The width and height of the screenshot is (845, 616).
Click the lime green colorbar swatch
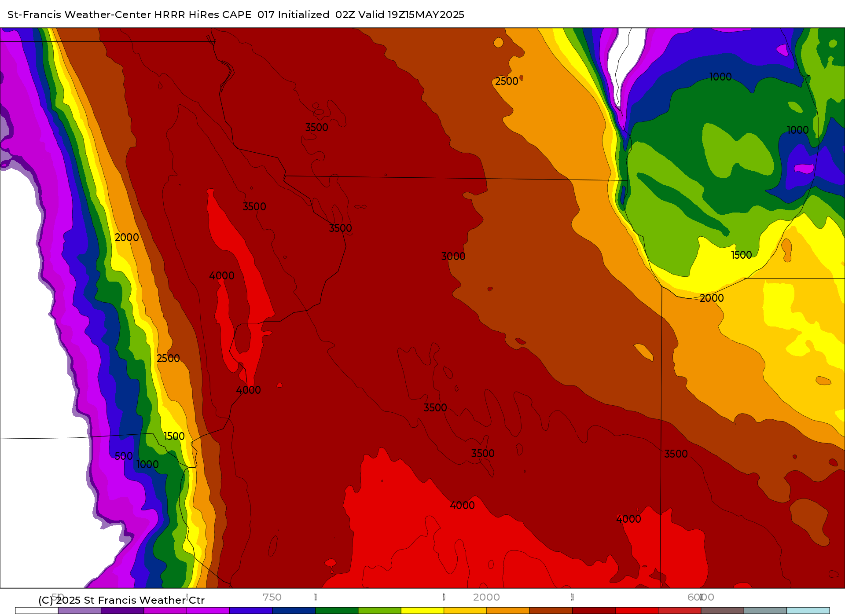[x=380, y=611]
